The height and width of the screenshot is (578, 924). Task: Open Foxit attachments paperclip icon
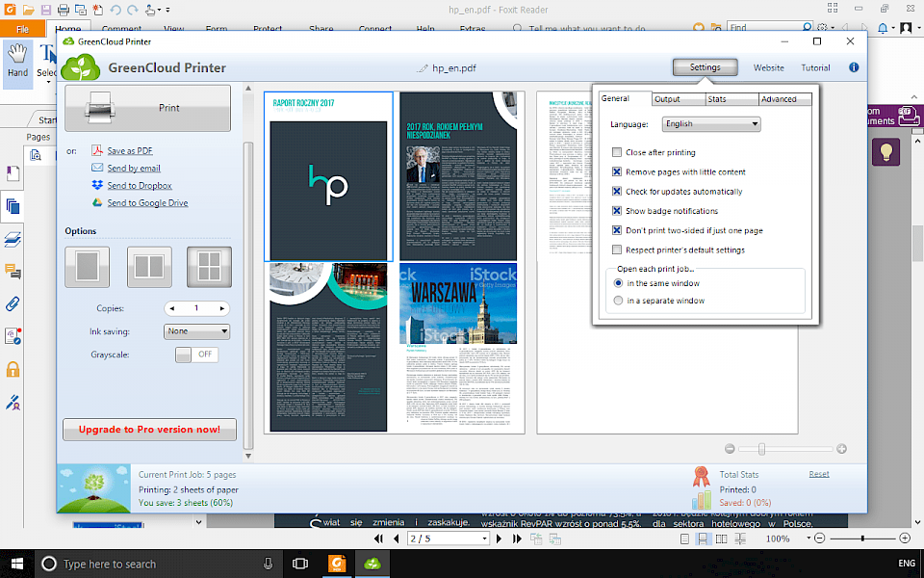click(13, 303)
